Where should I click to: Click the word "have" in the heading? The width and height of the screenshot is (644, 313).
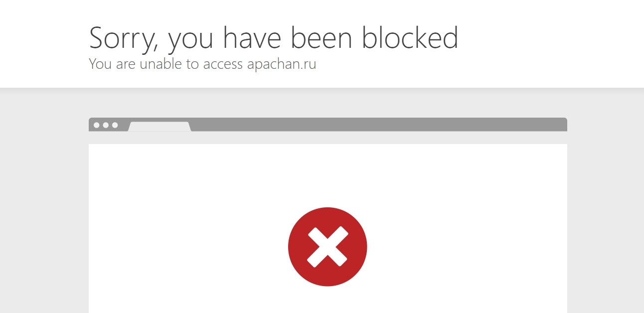tap(254, 37)
